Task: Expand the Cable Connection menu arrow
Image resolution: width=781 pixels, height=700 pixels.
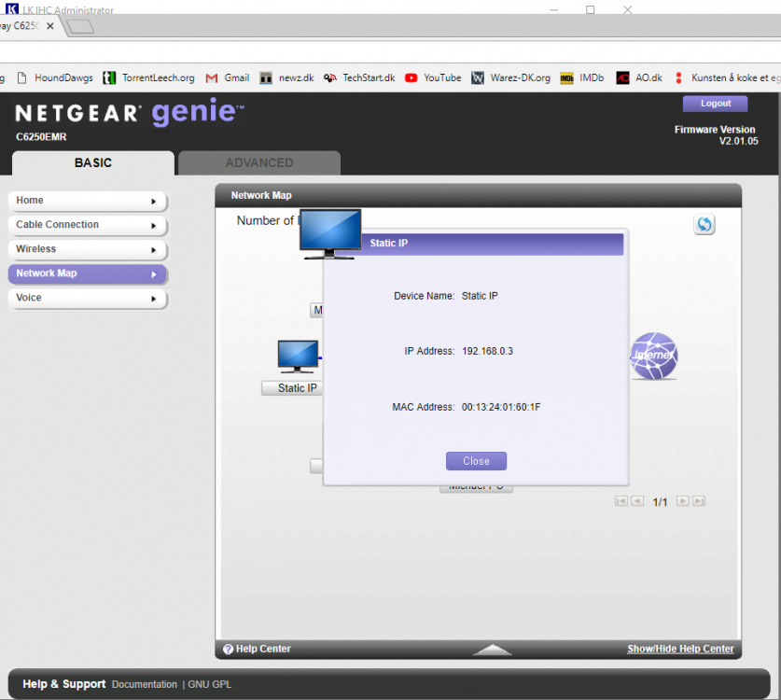Action: [x=153, y=225]
